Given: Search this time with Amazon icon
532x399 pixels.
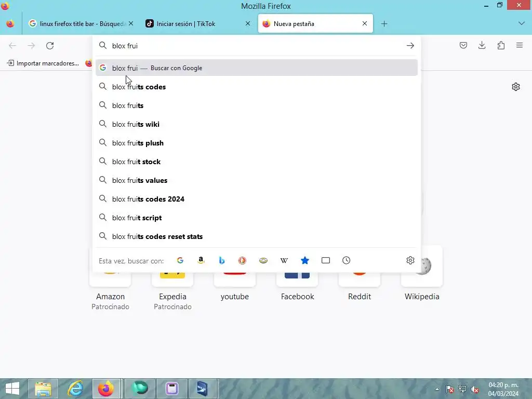Looking at the screenshot, I should pos(201,260).
